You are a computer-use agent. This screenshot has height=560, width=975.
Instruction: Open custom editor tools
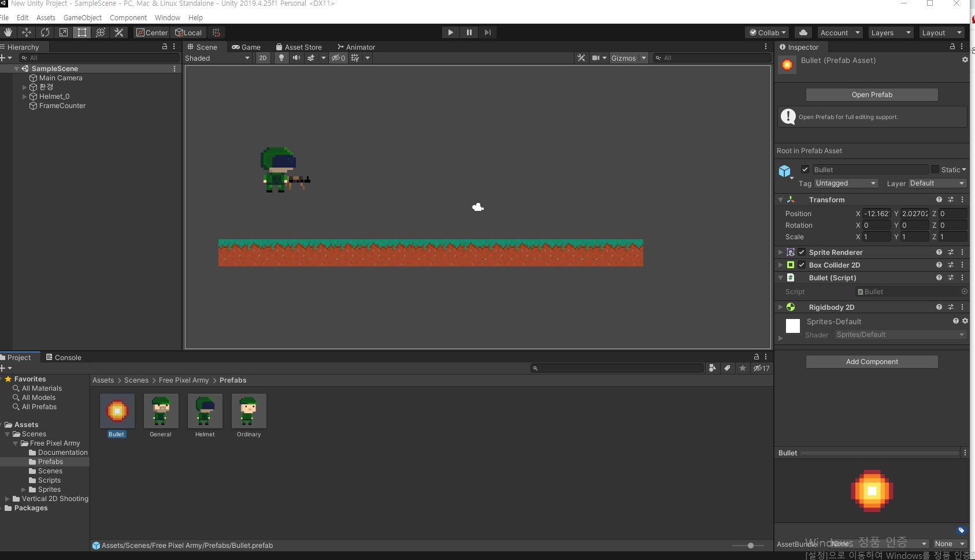[x=119, y=32]
